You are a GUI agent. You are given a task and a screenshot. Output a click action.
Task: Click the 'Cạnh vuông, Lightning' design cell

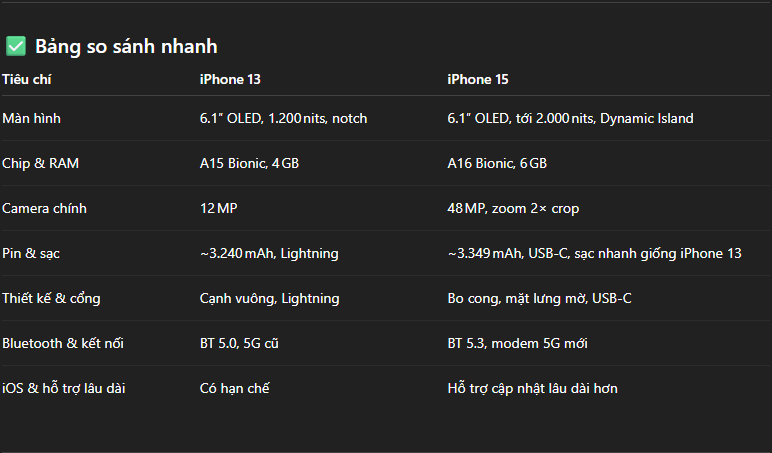pyautogui.click(x=269, y=298)
